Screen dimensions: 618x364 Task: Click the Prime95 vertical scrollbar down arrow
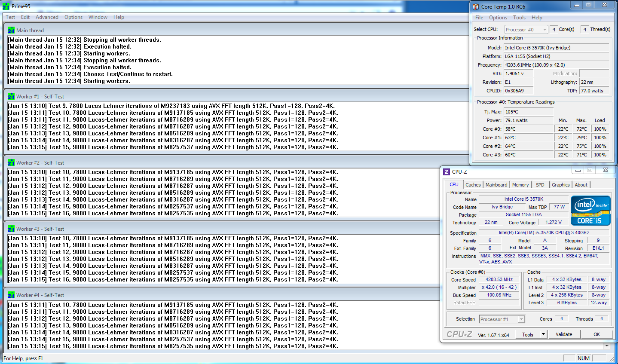point(607,346)
